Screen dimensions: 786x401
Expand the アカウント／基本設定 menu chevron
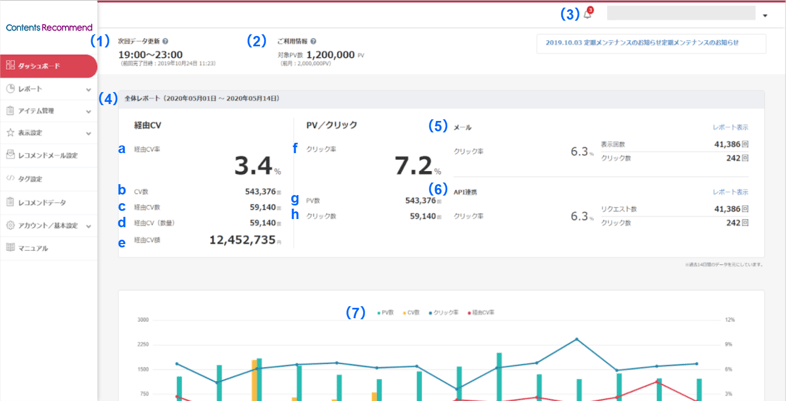(x=88, y=226)
